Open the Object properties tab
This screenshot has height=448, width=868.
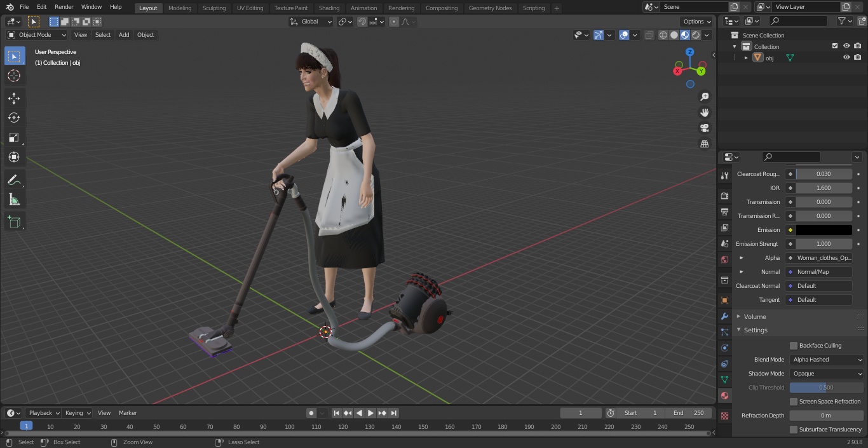[x=724, y=300]
